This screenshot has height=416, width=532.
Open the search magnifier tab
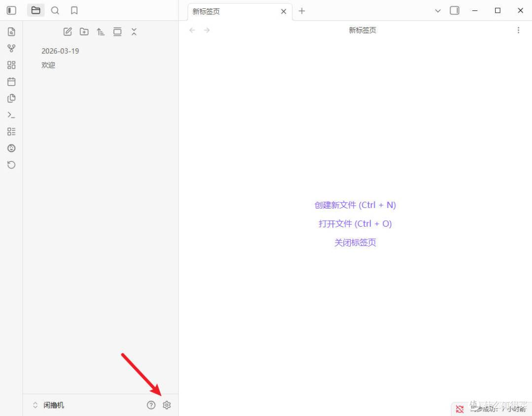[55, 10]
